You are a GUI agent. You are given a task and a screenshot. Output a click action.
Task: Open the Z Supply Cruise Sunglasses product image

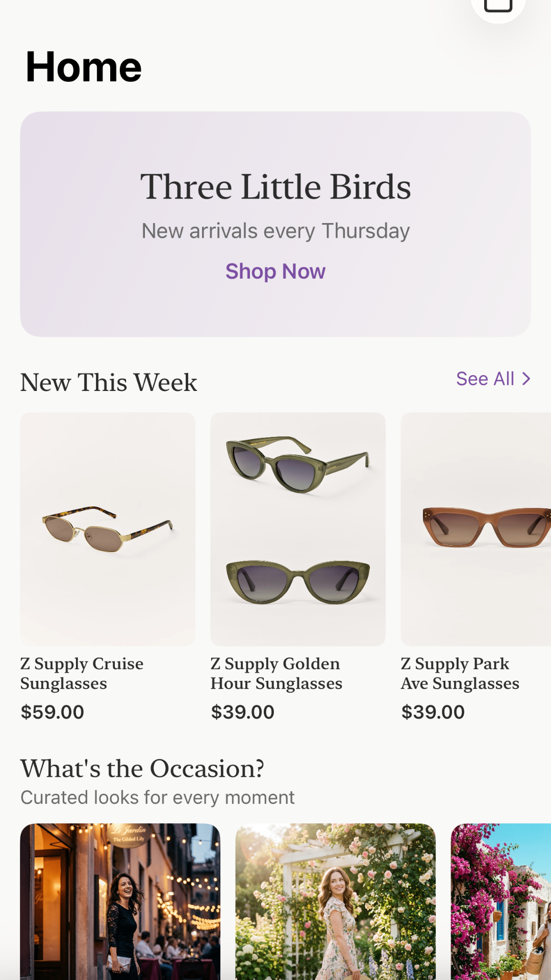108,529
